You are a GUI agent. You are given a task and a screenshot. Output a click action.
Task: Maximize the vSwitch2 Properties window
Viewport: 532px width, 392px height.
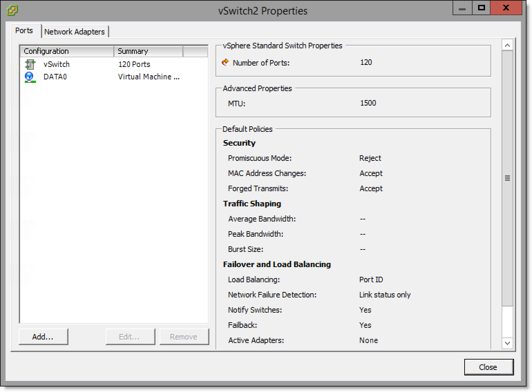point(481,8)
